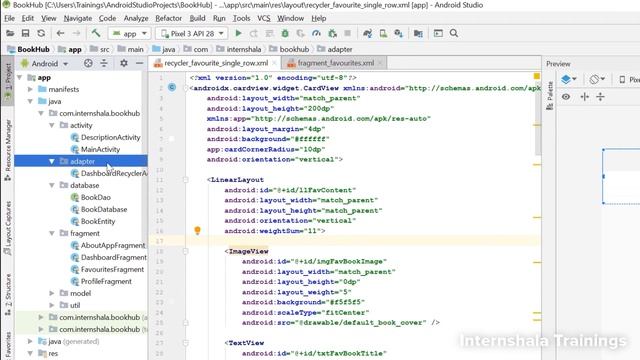Start debugging with the bug icon
Viewport: 640px width, 360px height.
[x=285, y=33]
